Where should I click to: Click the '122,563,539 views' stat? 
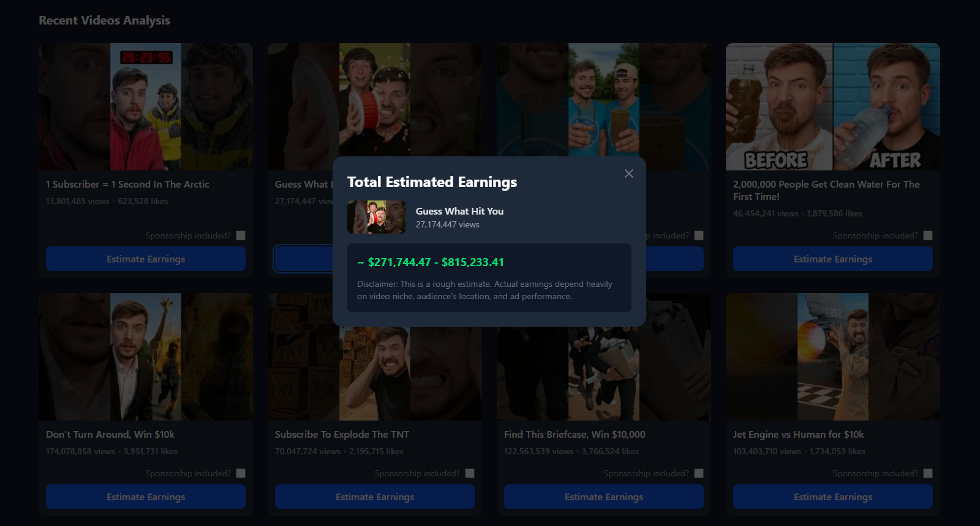click(539, 451)
